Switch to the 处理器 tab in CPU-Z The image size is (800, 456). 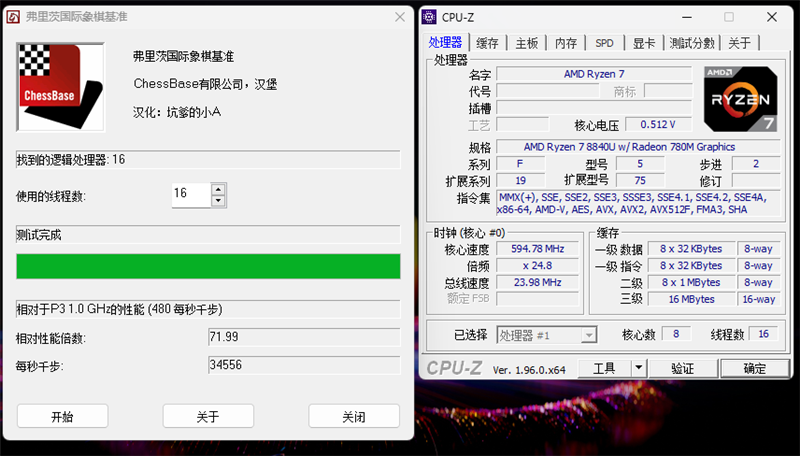click(x=445, y=42)
